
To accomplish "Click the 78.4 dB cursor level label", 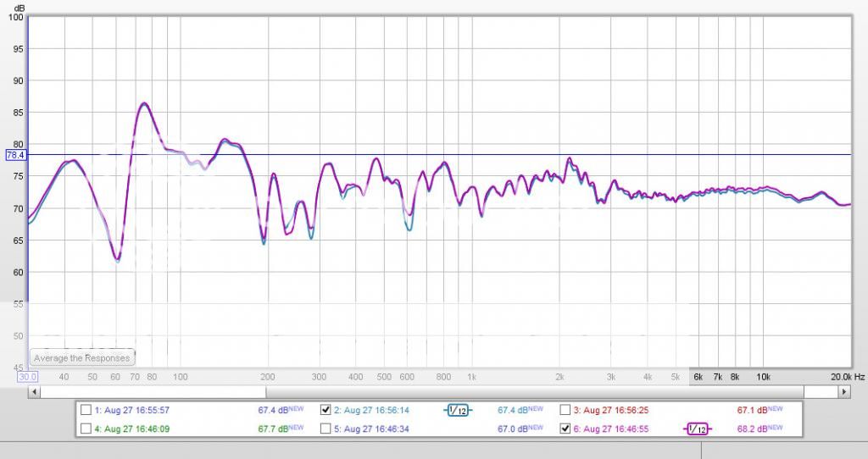I will (15, 155).
